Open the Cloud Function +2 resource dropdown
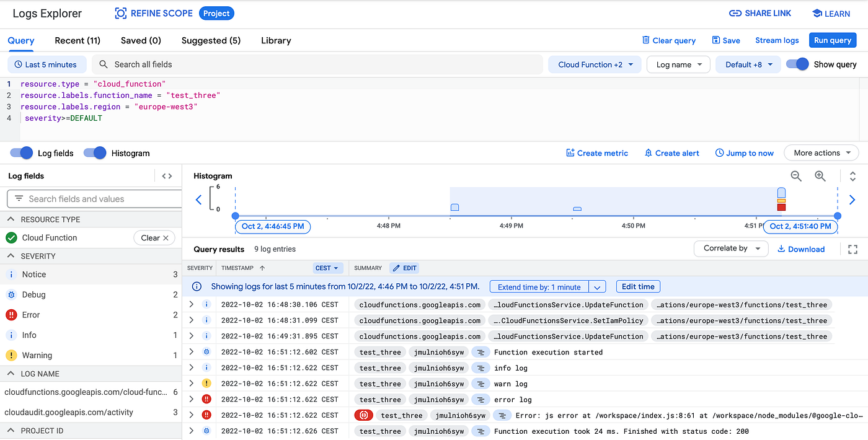Viewport: 868px width, 440px height. click(594, 64)
